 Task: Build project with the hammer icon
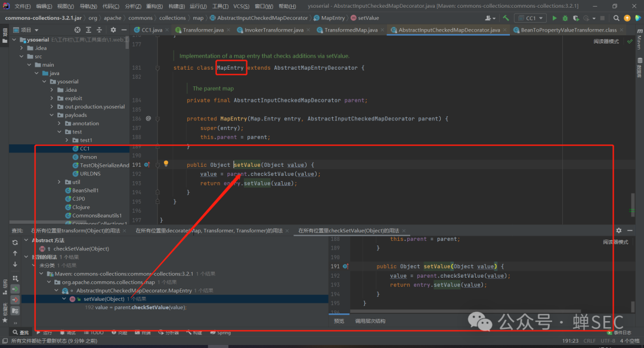(x=506, y=18)
